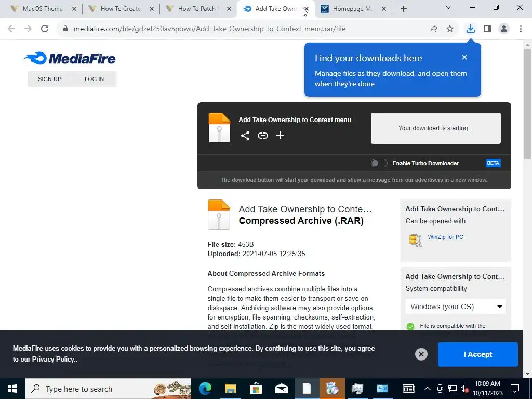Click the RAR file icon in the dark panel
The width and height of the screenshot is (532, 399).
point(219,128)
